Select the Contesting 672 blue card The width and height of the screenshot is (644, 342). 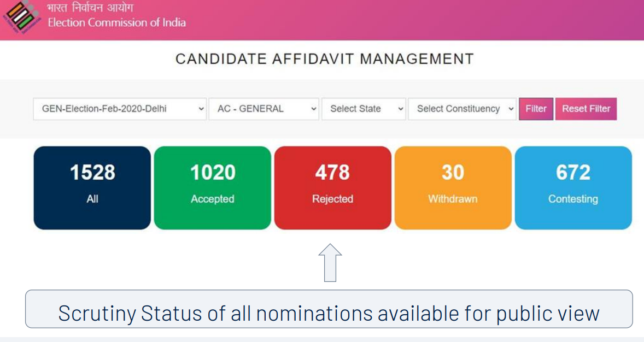[x=573, y=188]
